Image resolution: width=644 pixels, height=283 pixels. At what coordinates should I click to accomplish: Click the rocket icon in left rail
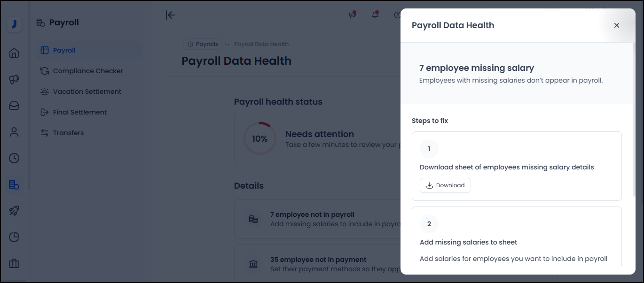pos(14,211)
